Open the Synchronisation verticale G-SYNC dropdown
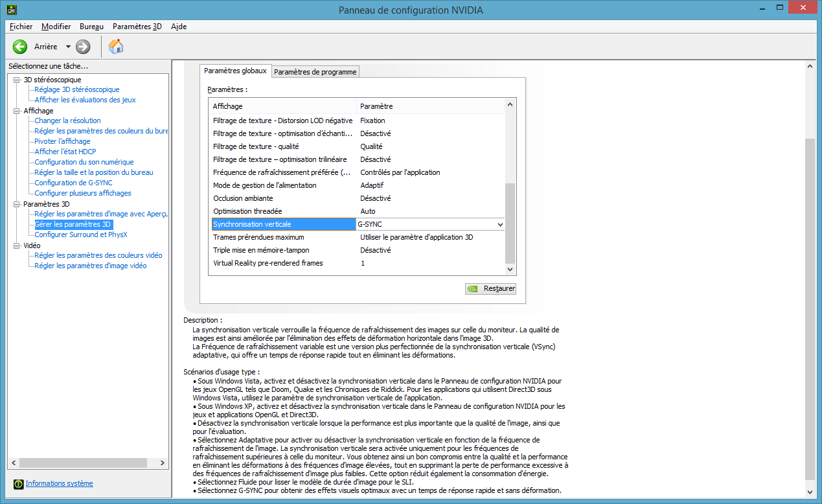 coord(499,224)
